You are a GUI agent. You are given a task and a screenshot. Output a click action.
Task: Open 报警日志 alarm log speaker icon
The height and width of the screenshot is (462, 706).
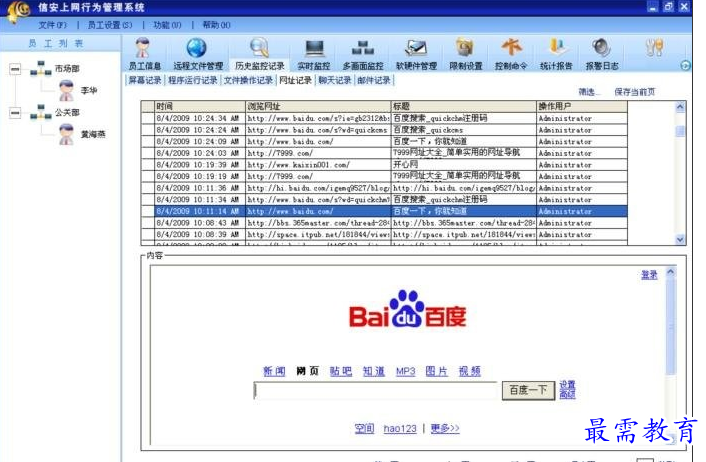(602, 54)
